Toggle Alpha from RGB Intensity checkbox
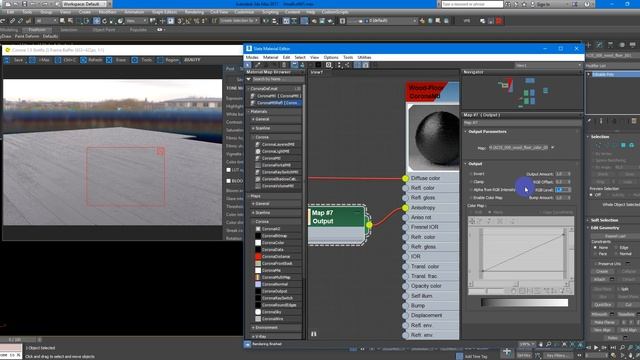The height and width of the screenshot is (360, 640). (471, 190)
